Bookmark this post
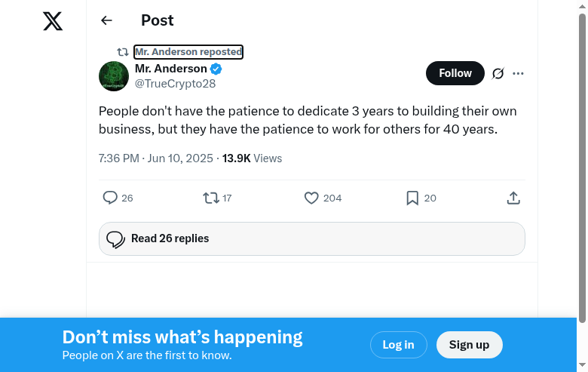 (412, 198)
